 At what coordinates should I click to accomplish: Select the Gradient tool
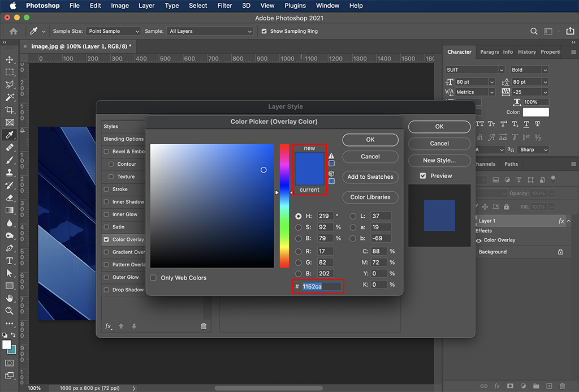coord(10,210)
